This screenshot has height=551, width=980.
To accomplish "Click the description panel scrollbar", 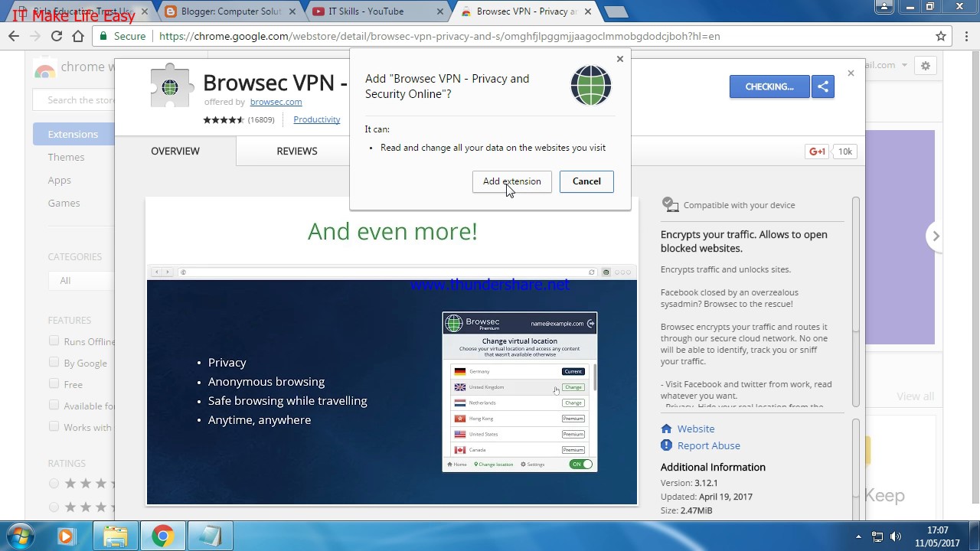I will click(x=856, y=264).
